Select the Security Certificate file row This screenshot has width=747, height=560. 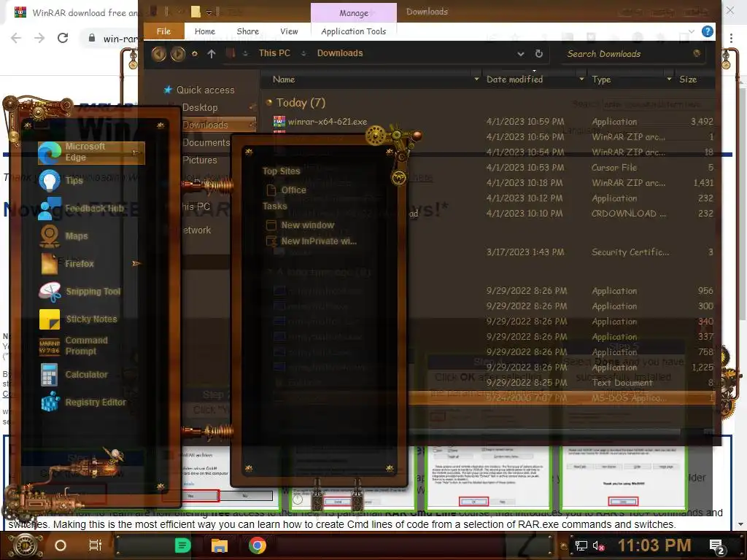tap(562, 252)
